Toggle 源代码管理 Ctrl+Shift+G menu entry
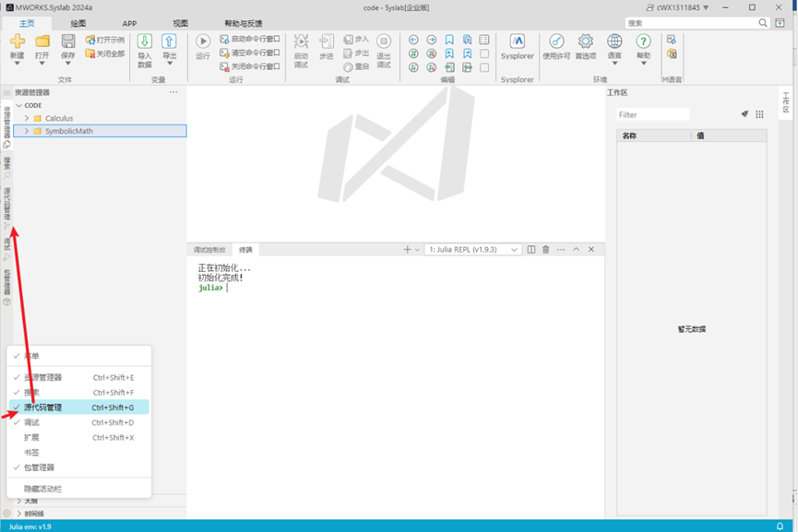The image size is (798, 532). coord(79,408)
